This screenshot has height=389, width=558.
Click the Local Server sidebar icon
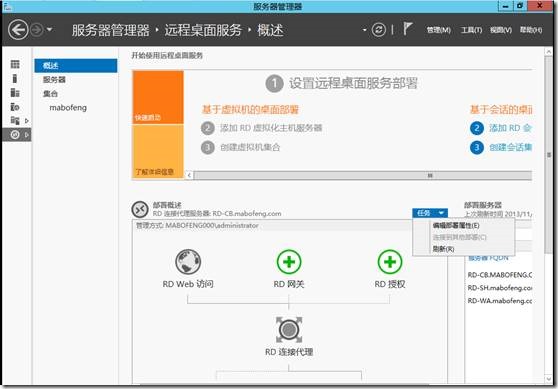coord(15,78)
